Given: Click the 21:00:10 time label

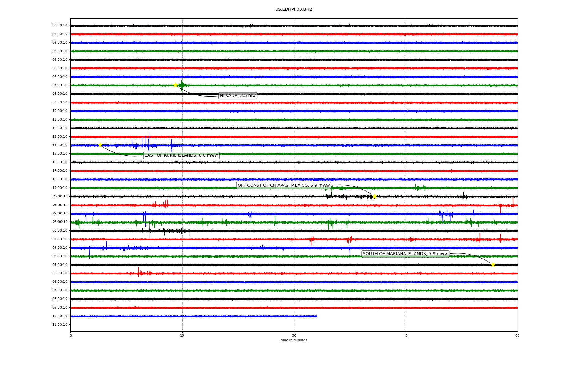Looking at the screenshot, I should [x=60, y=205].
